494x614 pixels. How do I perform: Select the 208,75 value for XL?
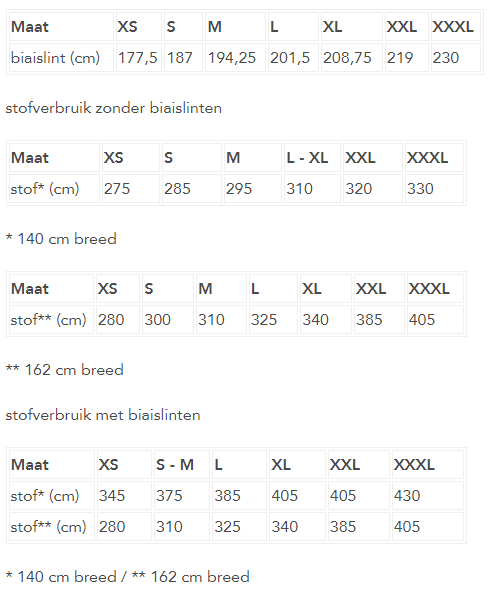[347, 58]
